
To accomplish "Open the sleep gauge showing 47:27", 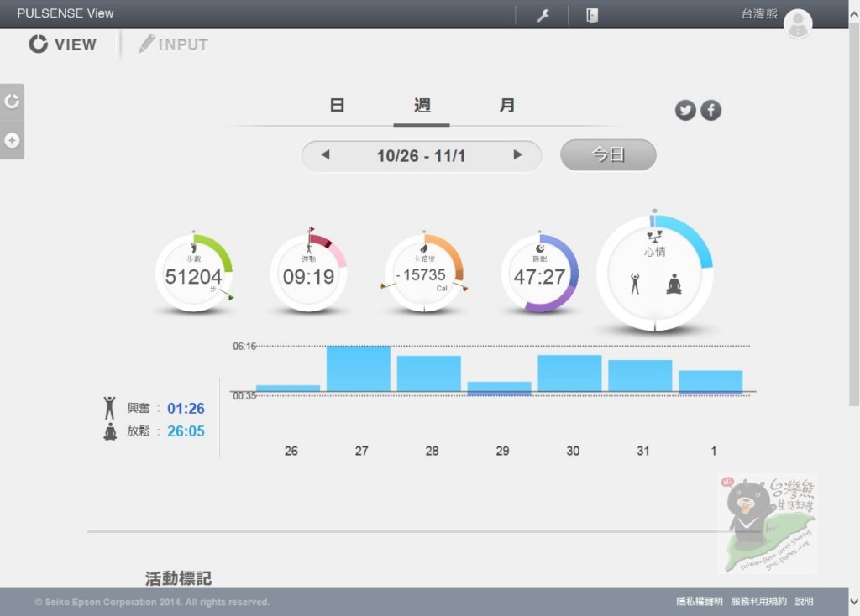I will tap(540, 274).
